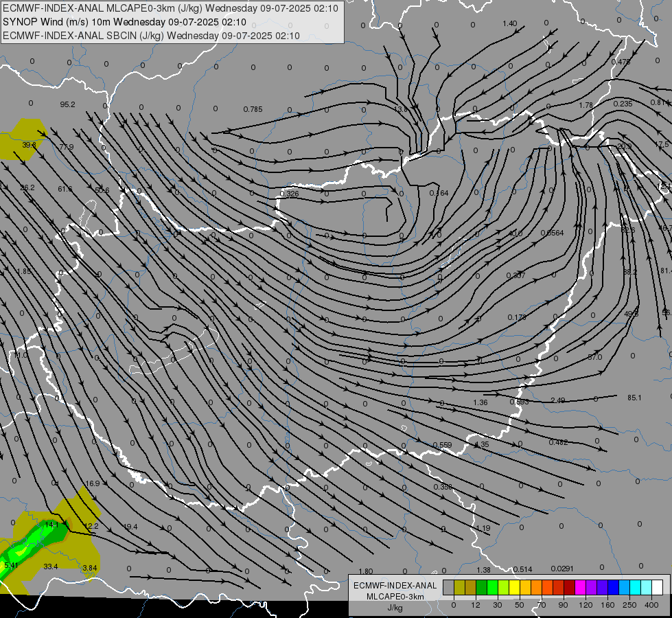Image resolution: width=672 pixels, height=618 pixels.
Task: Click the legend tick label 400
Action: coord(651,605)
